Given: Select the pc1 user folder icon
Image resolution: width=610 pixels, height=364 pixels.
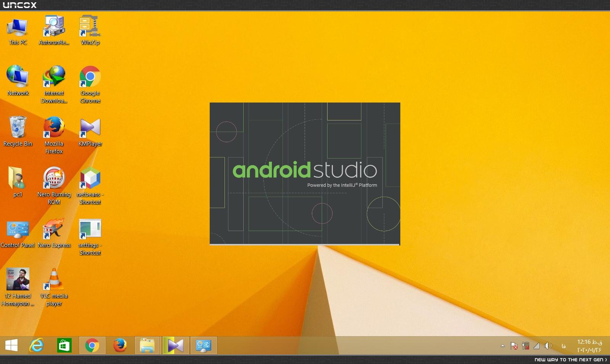Looking at the screenshot, I should [18, 182].
